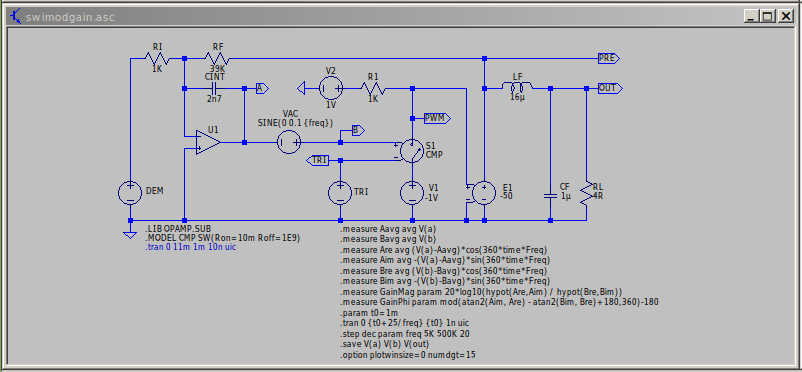Maximize the swimodgain.asc window
This screenshot has height=372, width=802.
768,16
